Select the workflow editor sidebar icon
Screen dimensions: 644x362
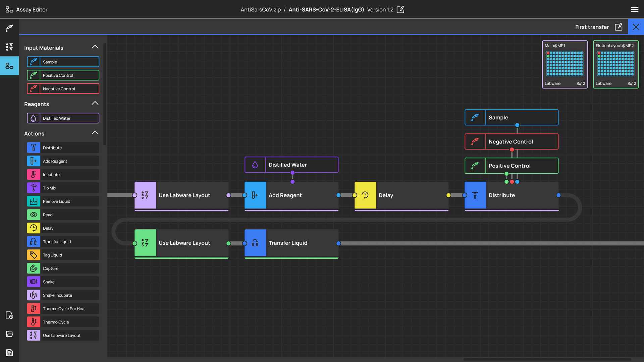pyautogui.click(x=9, y=66)
